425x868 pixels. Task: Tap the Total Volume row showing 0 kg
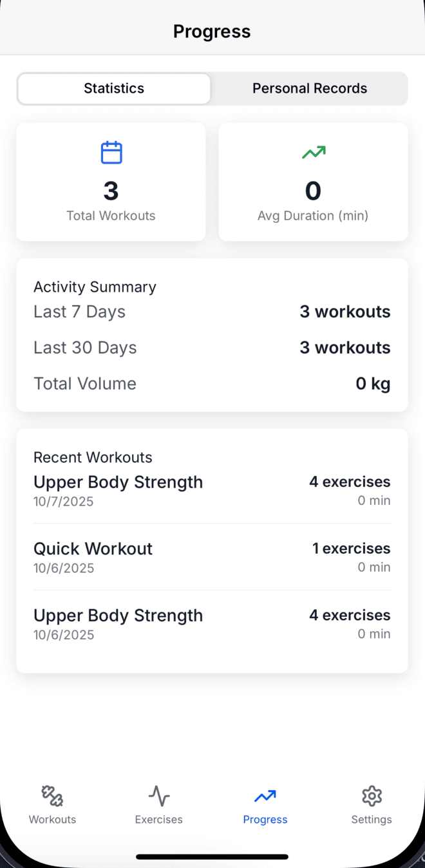coord(212,383)
